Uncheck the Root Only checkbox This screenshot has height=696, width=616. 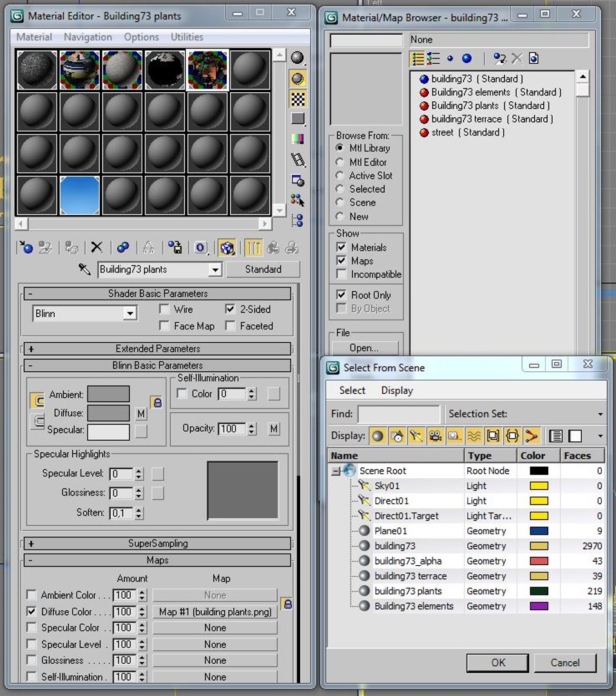click(x=342, y=295)
